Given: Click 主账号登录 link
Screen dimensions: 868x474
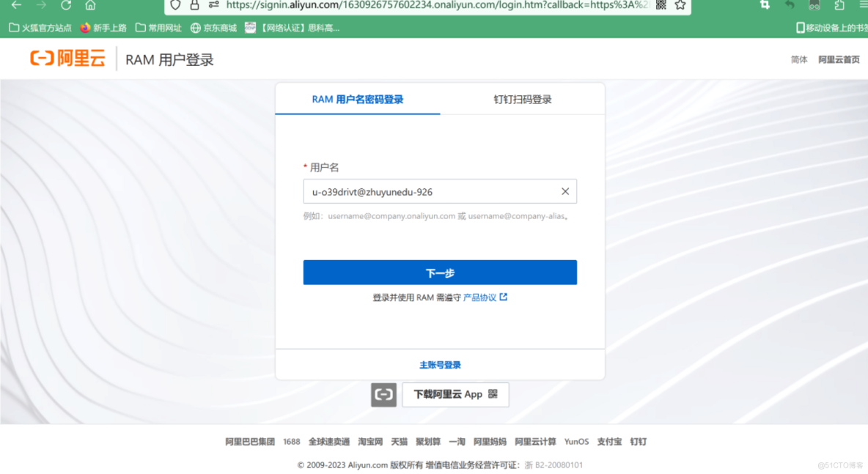Looking at the screenshot, I should click(440, 365).
